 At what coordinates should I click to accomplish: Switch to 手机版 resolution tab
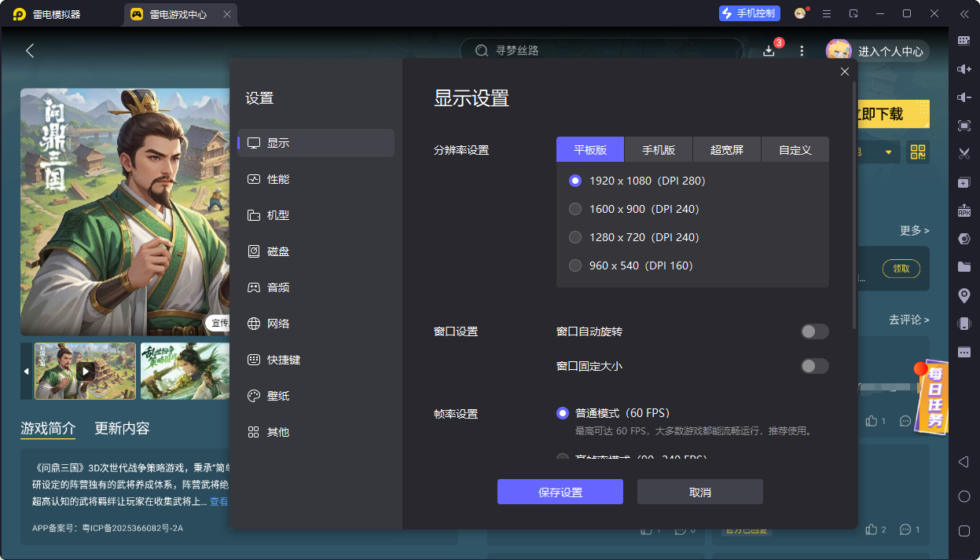coord(659,149)
